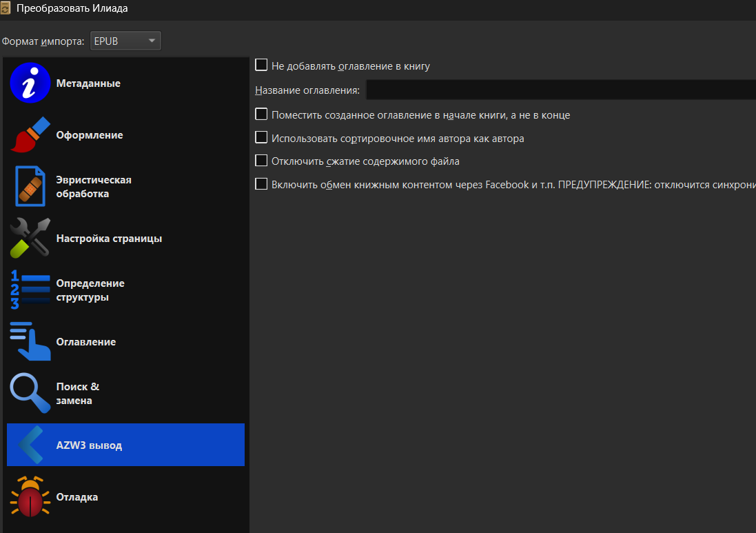Screen dimensions: 756x533
Task: Click the Отладка bug icon
Action: coord(30,497)
